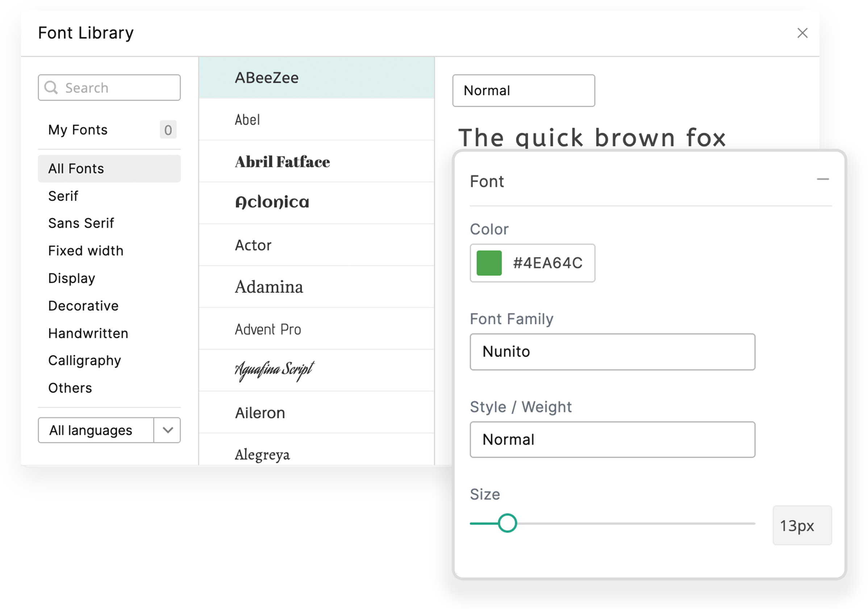Screen dimensions: 868x609
Task: Click the search magnifier icon
Action: [x=51, y=88]
